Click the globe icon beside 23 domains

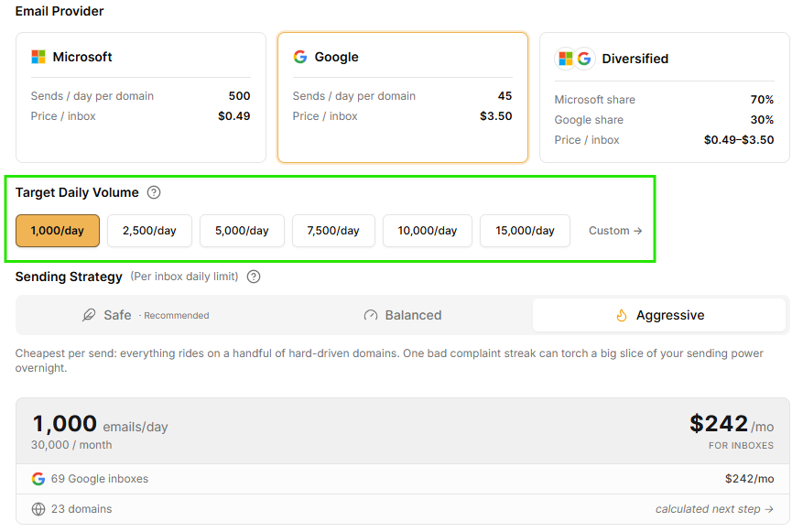point(38,509)
